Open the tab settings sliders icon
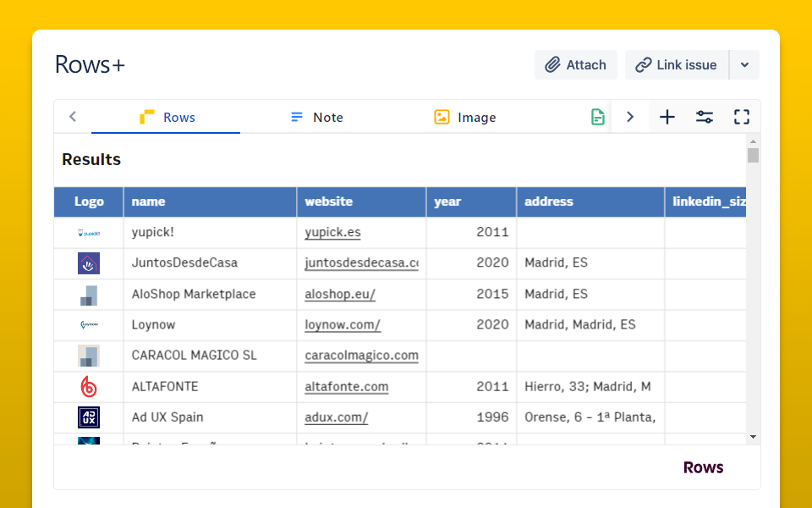Viewport: 812px width, 508px height. [x=705, y=117]
